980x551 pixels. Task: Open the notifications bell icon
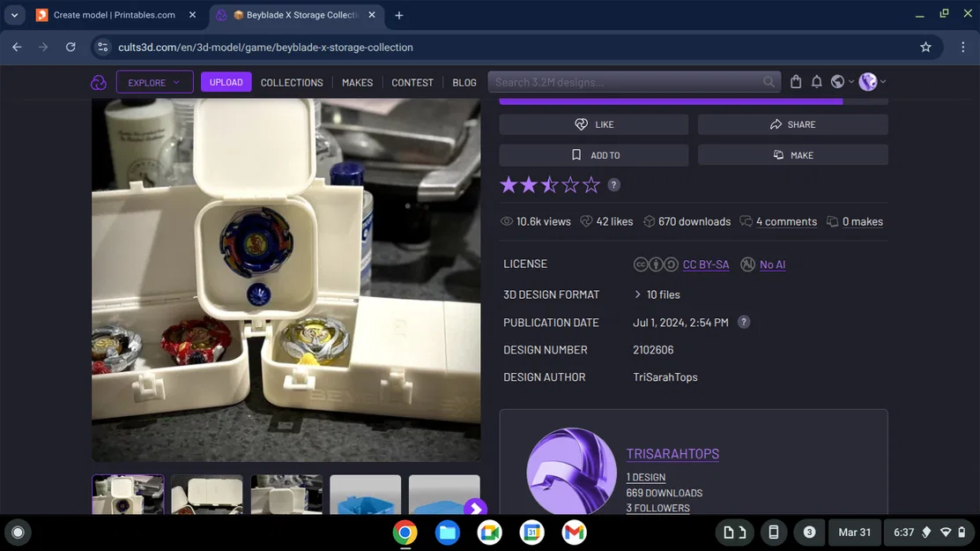pyautogui.click(x=816, y=82)
